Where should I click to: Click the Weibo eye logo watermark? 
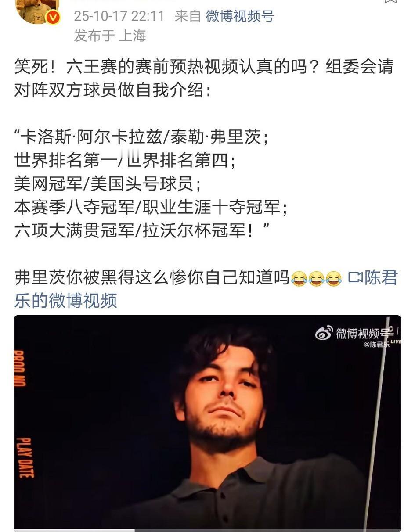click(x=324, y=334)
